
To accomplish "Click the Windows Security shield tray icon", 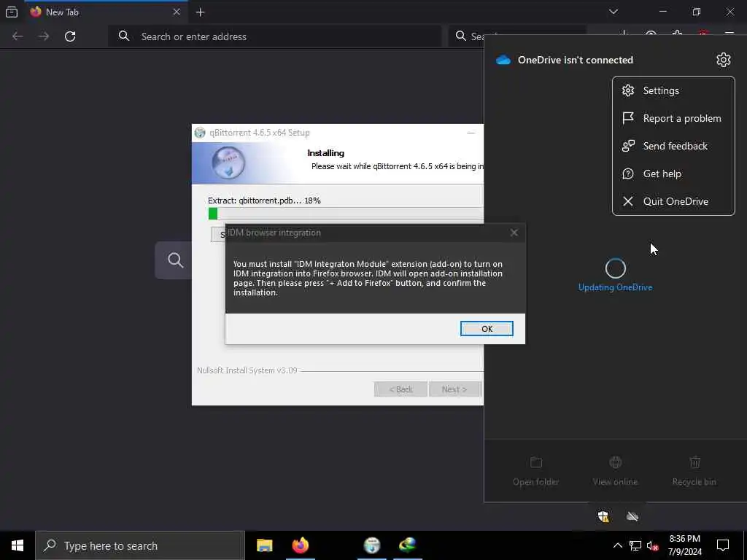I will click(603, 516).
